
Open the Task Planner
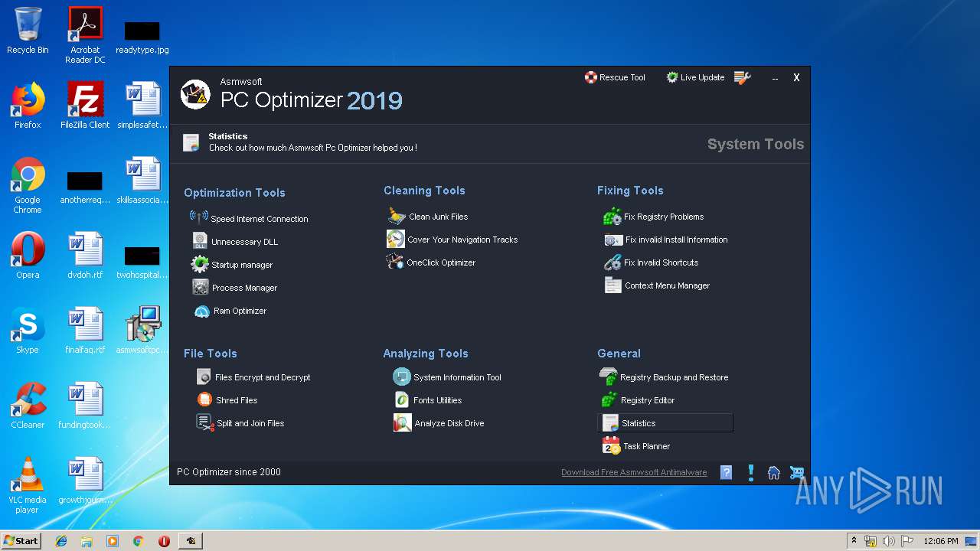(636, 446)
